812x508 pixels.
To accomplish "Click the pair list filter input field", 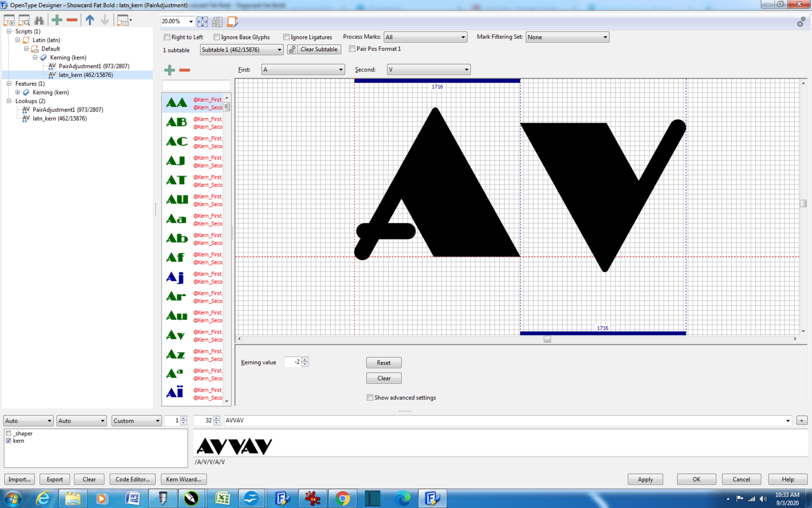I will (x=196, y=85).
